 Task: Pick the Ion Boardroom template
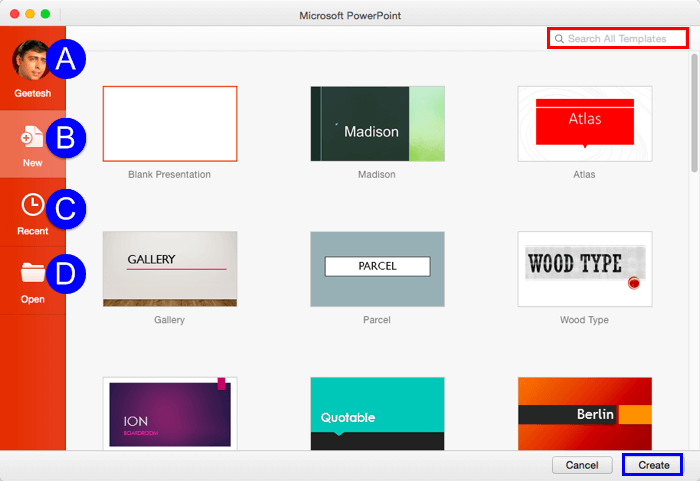pos(170,412)
